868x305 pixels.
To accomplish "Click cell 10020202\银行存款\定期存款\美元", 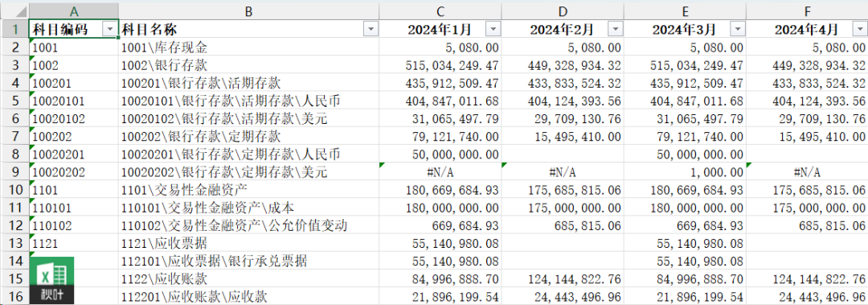I will 248,172.
